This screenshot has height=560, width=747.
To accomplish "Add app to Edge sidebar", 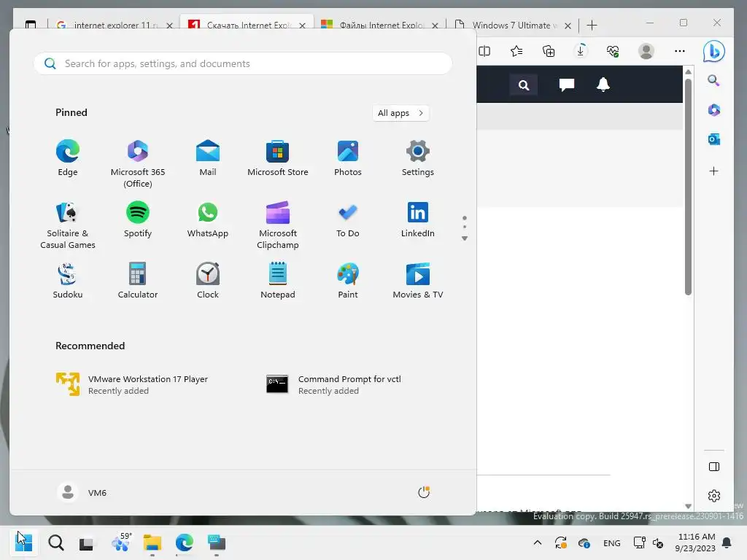I will tap(713, 171).
